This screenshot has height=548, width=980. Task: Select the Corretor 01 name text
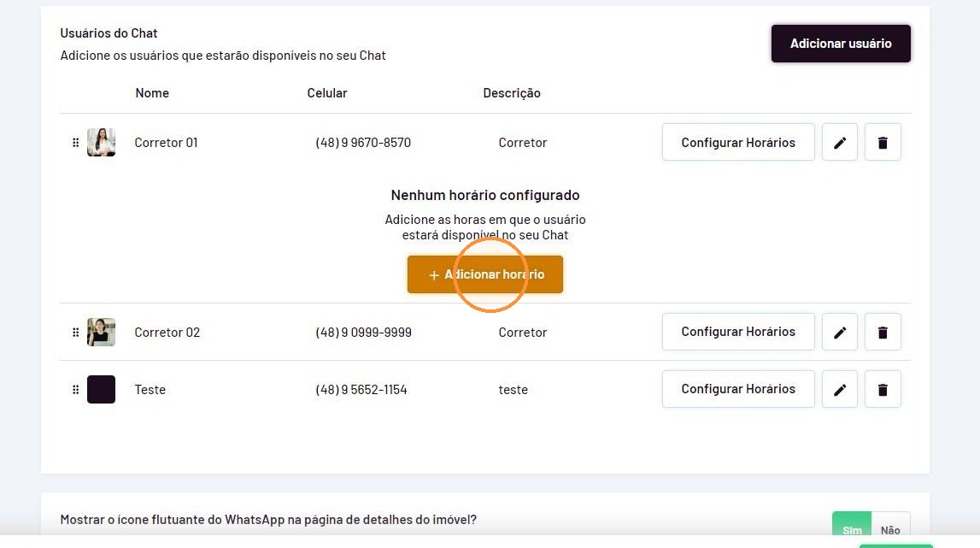click(x=167, y=143)
